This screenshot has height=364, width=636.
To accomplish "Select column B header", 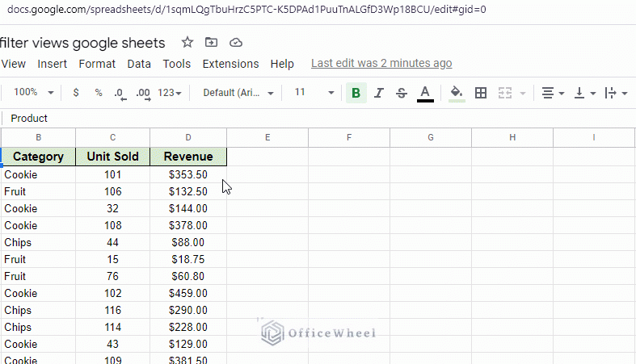I will 38,138.
